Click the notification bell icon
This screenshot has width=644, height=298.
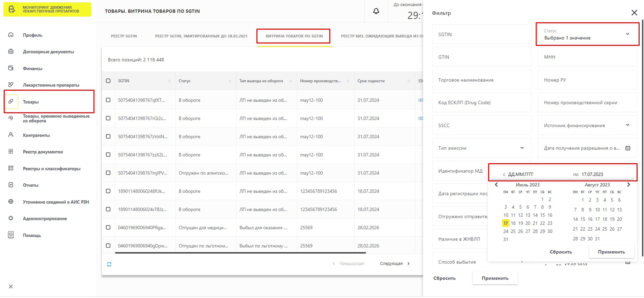pyautogui.click(x=376, y=11)
